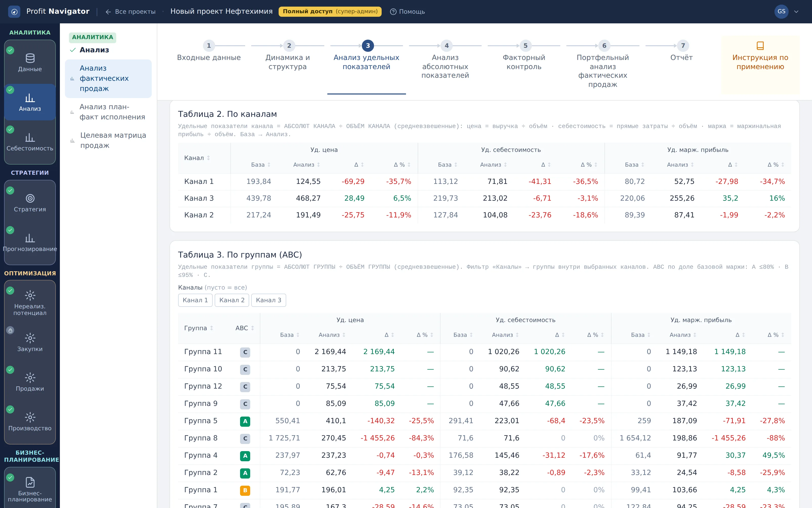The width and height of the screenshot is (812, 508).
Task: Open the Себестоимость sidebar section
Action: tap(30, 142)
